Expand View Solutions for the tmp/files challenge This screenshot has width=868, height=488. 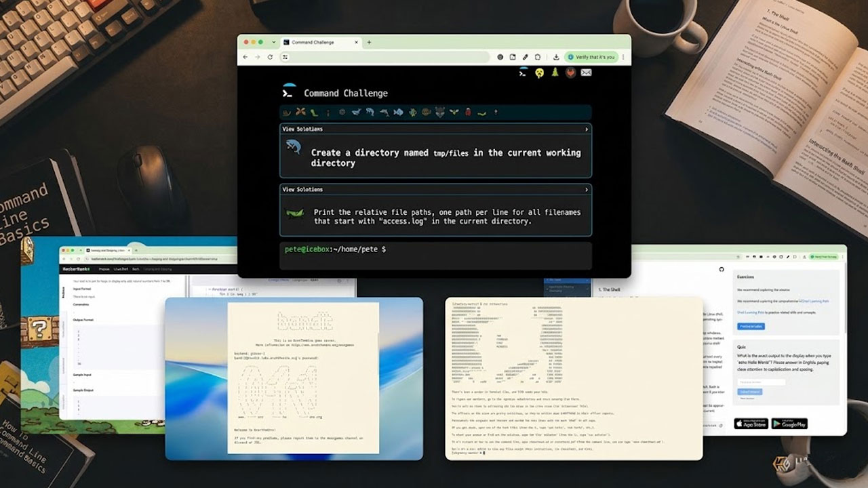(x=435, y=129)
